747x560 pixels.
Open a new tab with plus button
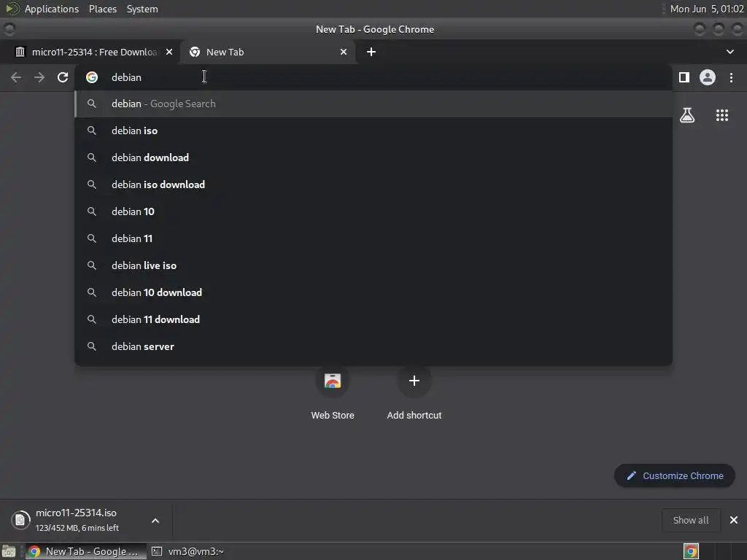point(371,52)
